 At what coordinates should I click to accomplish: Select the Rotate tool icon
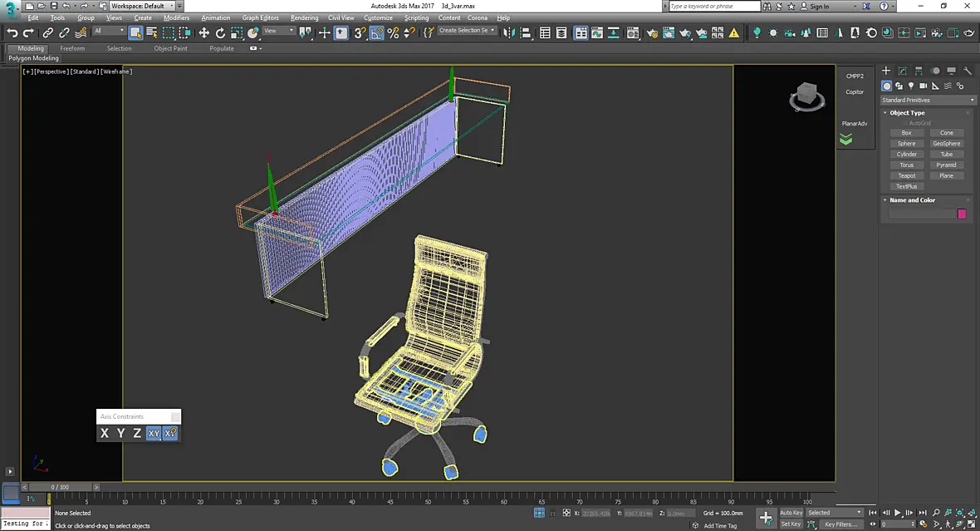pos(220,33)
